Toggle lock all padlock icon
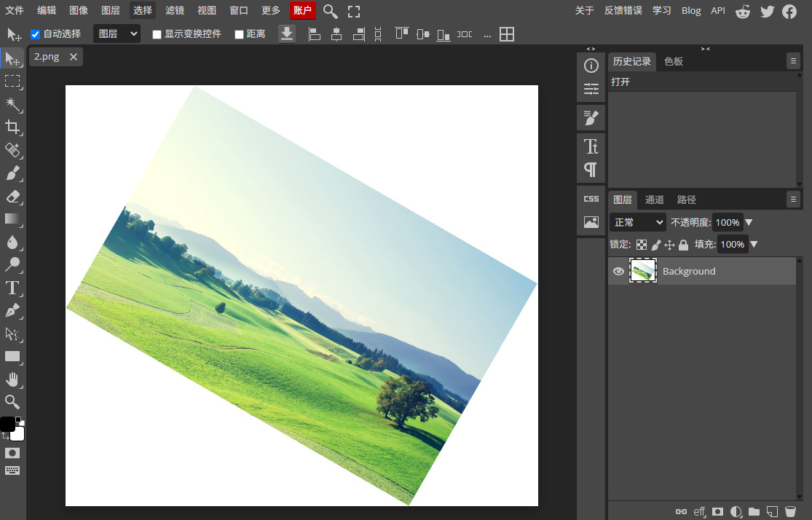Screen dimensions: 812x520 coord(684,245)
